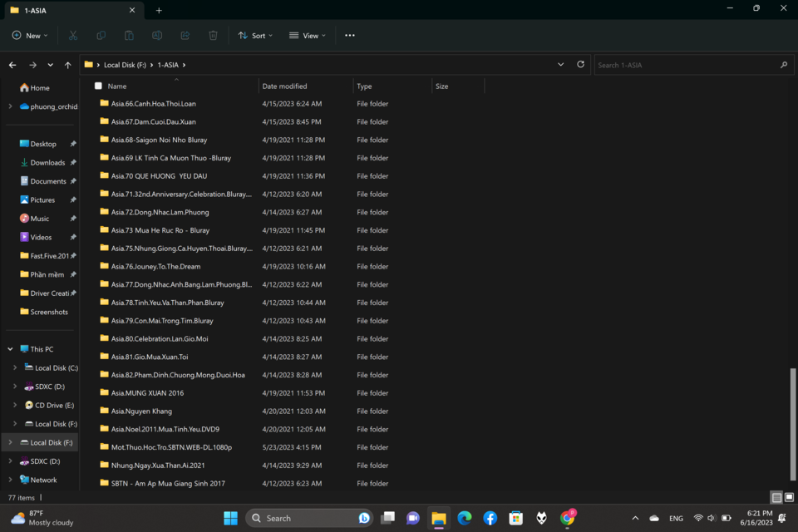Screen dimensions: 798x532
Task: Open Screenshots folder in sidebar
Action: pyautogui.click(x=44, y=312)
